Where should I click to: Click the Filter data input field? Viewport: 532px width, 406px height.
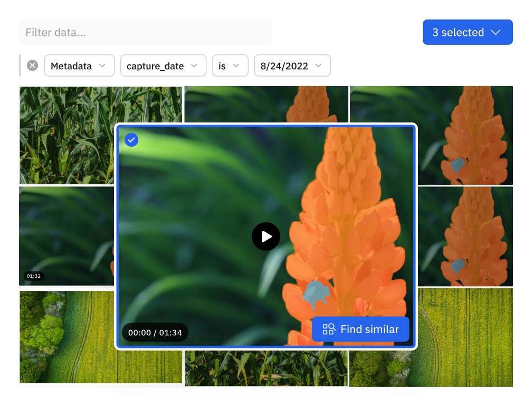[x=146, y=32]
